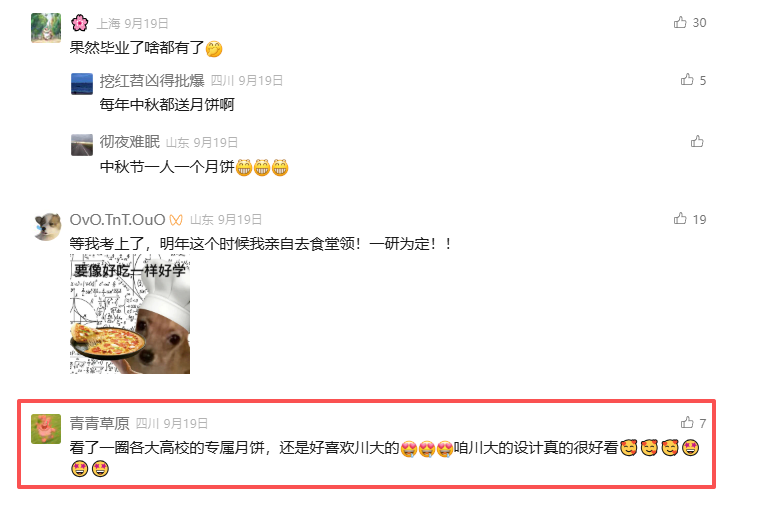Viewport: 777px width, 509px height.
Task: Like the comment '果然毕业了啥都有了'
Action: click(x=680, y=22)
